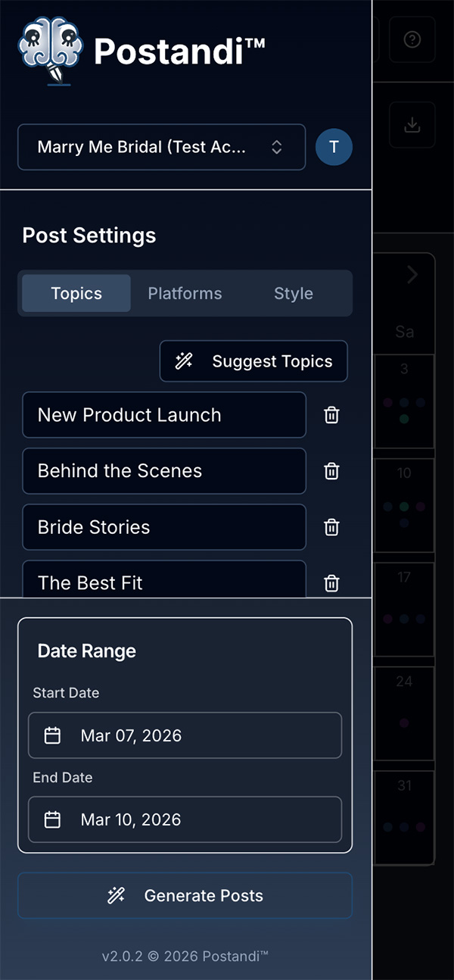This screenshot has height=980, width=454.
Task: Open the Marry Me Bridal account selector
Action: [x=161, y=147]
